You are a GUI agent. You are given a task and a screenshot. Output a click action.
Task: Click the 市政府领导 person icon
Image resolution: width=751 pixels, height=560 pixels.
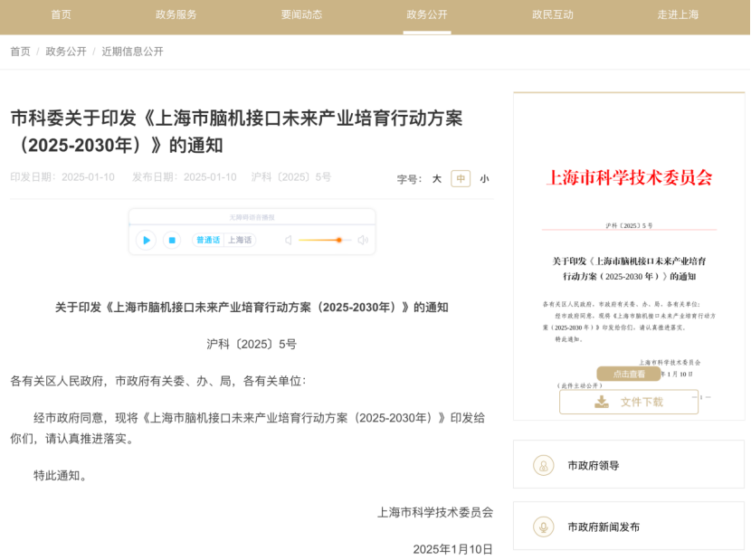pyautogui.click(x=544, y=465)
